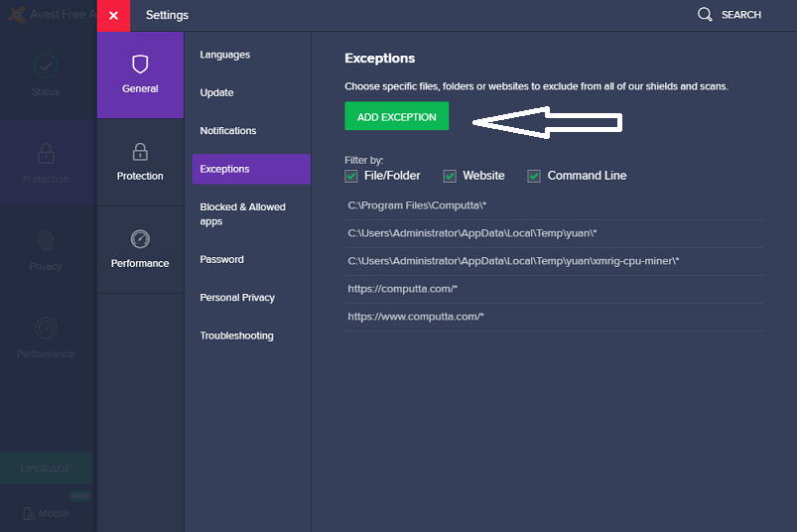Open the Performance gauge icon in Settings
This screenshot has width=797, height=532.
[x=140, y=239]
